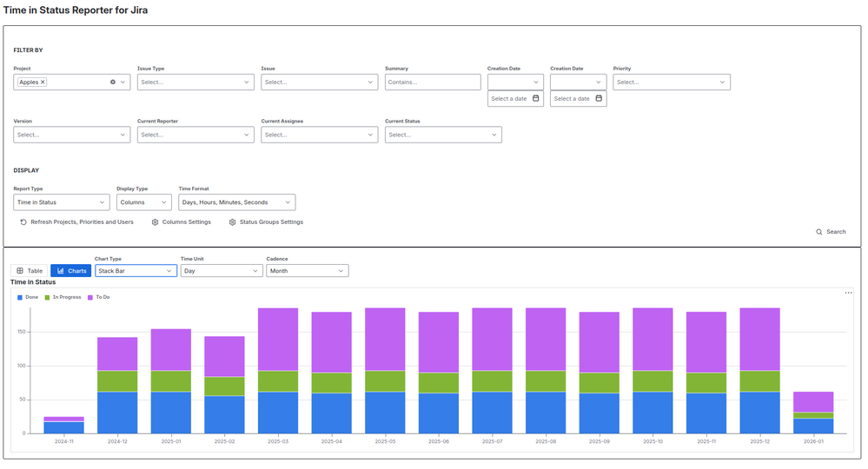Click the second Select a date field

[x=578, y=98]
